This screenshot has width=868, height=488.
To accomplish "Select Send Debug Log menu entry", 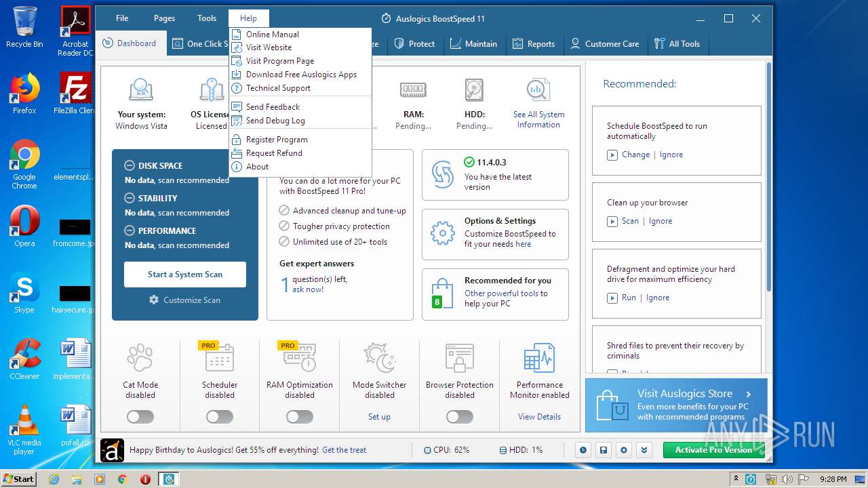I will click(x=300, y=121).
